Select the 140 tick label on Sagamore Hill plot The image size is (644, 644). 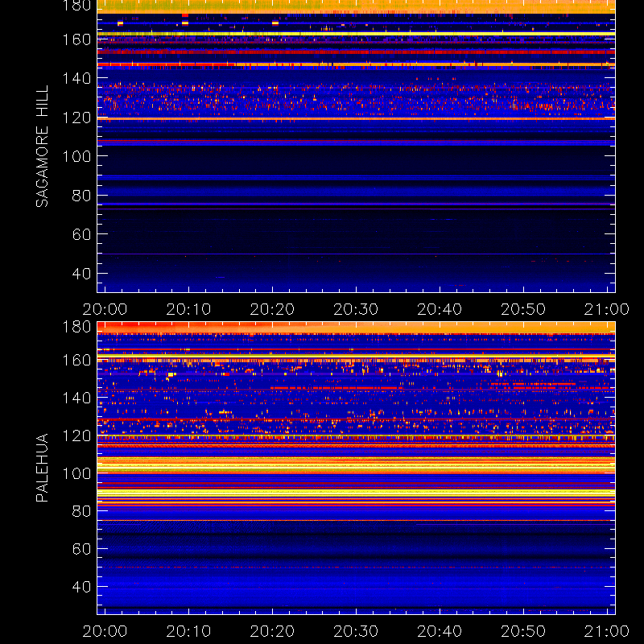point(76,78)
